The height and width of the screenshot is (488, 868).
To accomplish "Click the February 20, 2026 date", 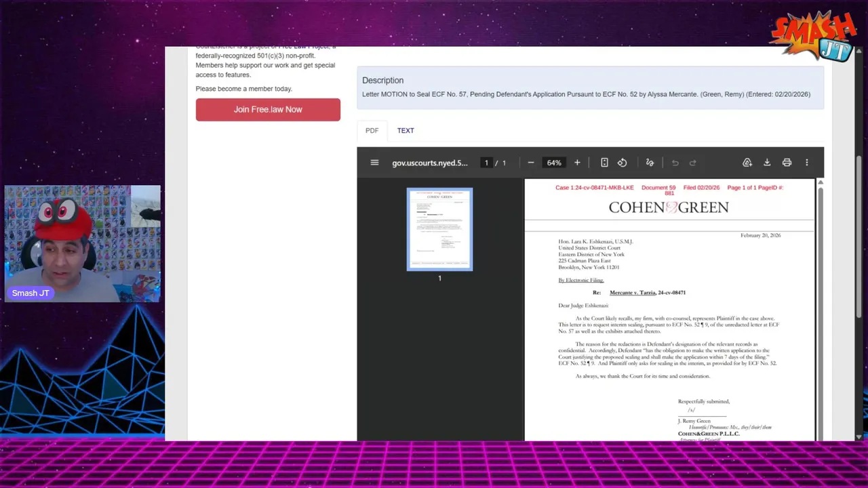I will pyautogui.click(x=760, y=235).
